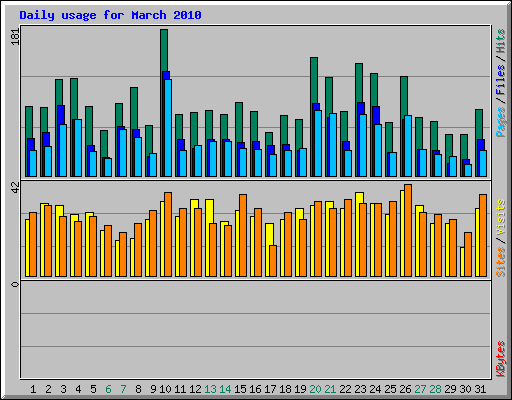Viewport: 512px width, 400px height.
Task: Click the Visits legend label
Action: point(501,218)
